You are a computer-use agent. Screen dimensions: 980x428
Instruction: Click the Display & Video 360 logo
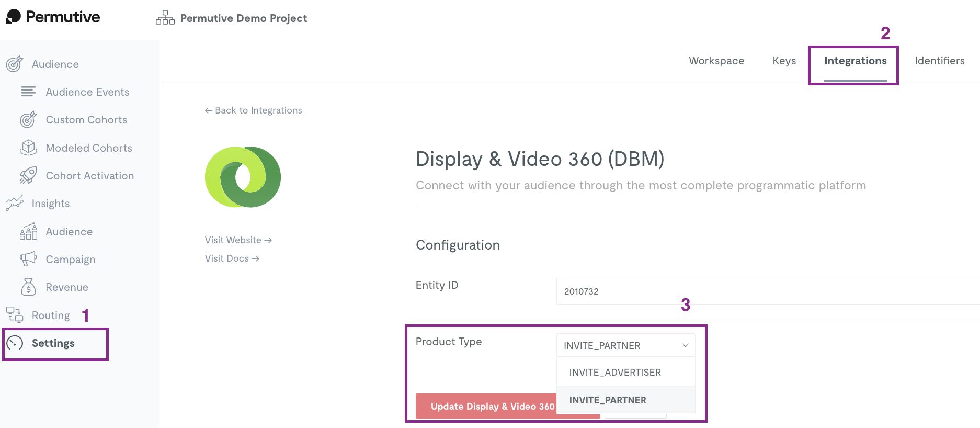tap(243, 177)
